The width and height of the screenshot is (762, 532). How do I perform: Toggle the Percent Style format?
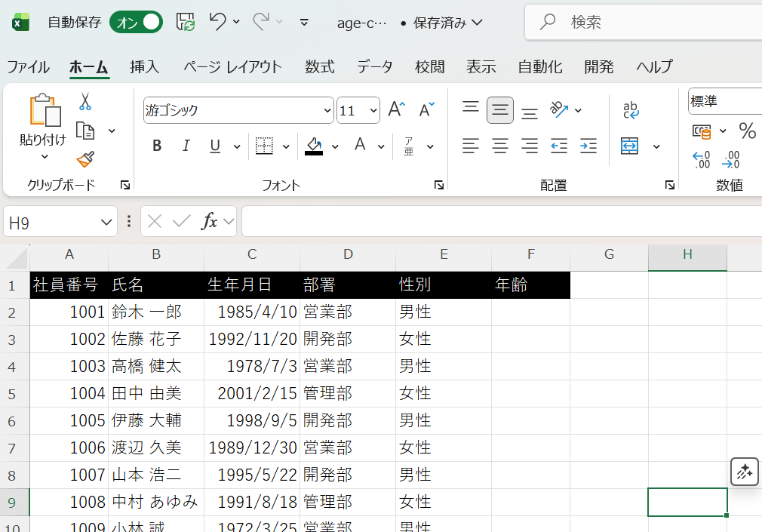point(747,130)
